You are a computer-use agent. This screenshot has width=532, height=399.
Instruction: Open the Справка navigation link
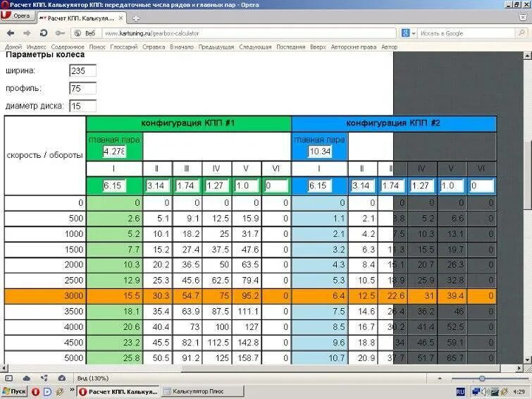pyautogui.click(x=154, y=47)
